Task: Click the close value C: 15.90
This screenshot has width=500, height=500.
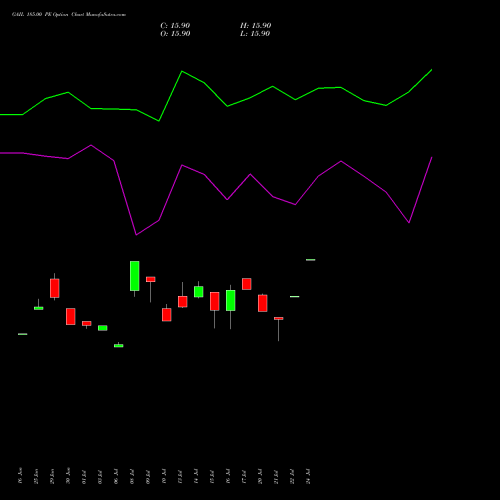Action: [175, 26]
